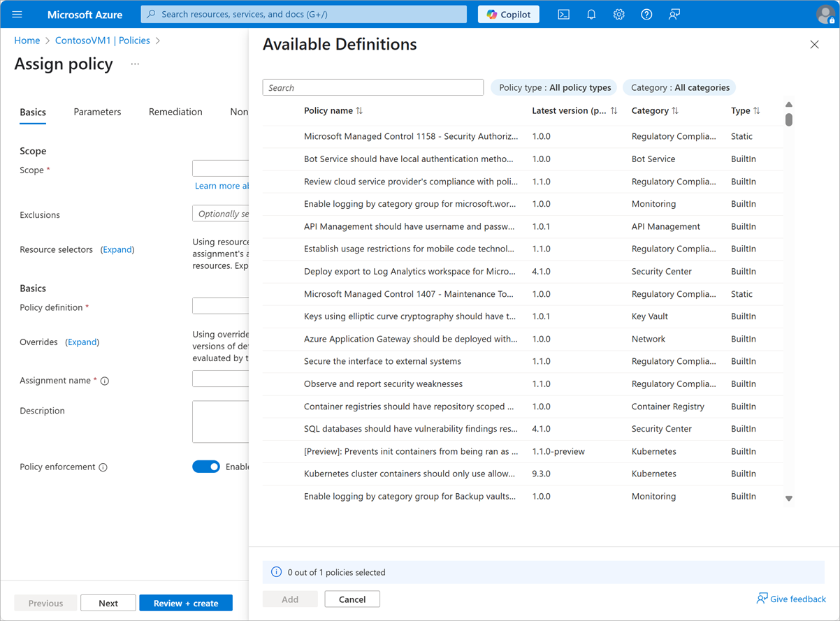Toggle the Policy enforcement switch
This screenshot has width=840, height=621.
click(x=206, y=467)
